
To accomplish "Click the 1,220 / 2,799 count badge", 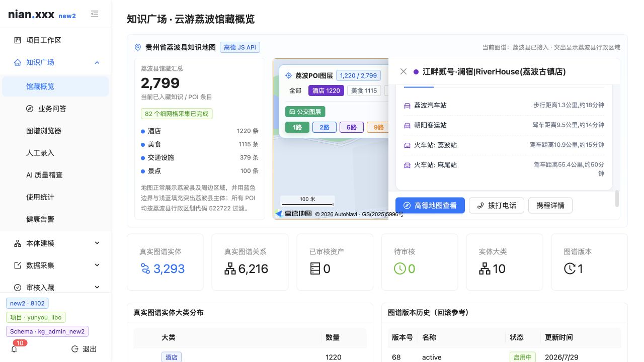I will point(358,75).
